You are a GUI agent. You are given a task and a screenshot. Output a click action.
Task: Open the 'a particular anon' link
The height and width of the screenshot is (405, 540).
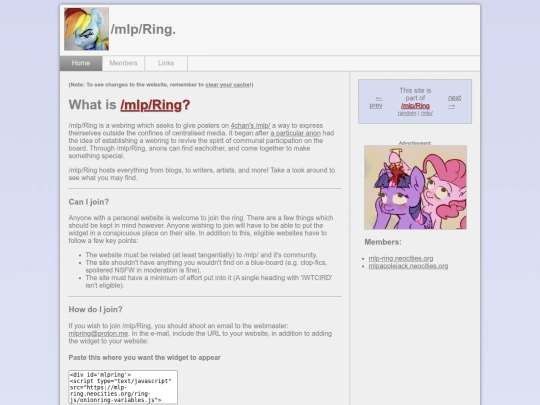[295, 133]
